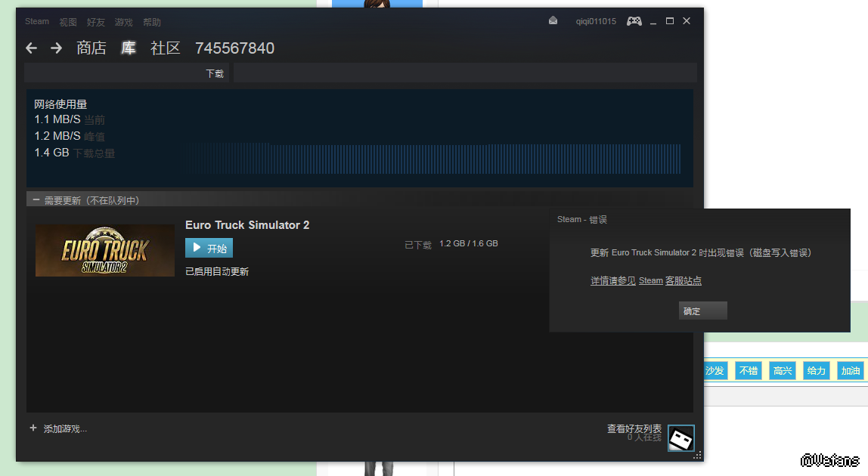Click the 1.4 GB total downloaded text
The width and height of the screenshot is (868, 476).
(51, 153)
